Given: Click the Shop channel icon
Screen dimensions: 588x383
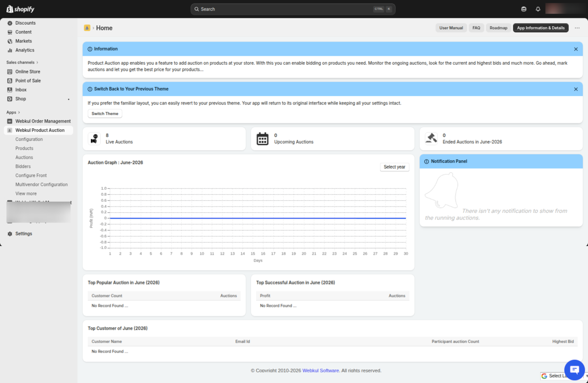Looking at the screenshot, I should [10, 99].
